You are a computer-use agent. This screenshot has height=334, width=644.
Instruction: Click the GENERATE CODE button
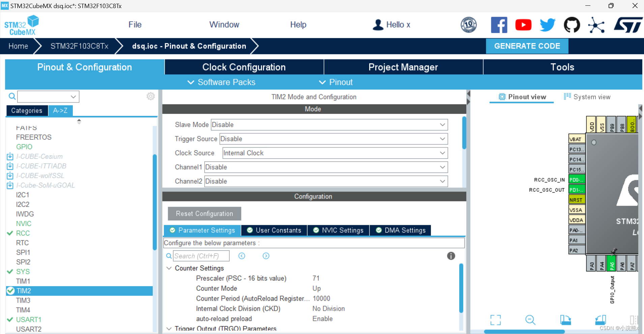click(527, 46)
